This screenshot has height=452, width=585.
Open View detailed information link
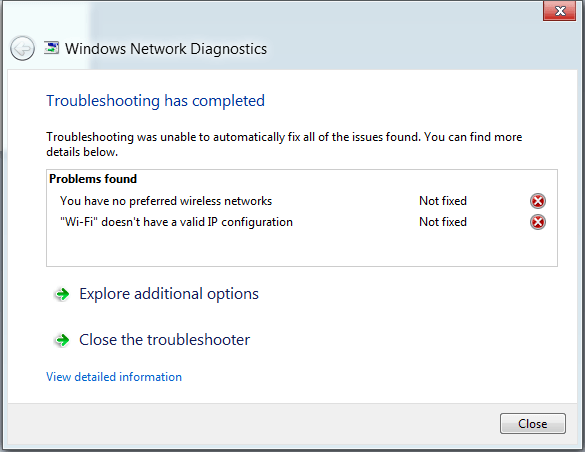(x=114, y=377)
